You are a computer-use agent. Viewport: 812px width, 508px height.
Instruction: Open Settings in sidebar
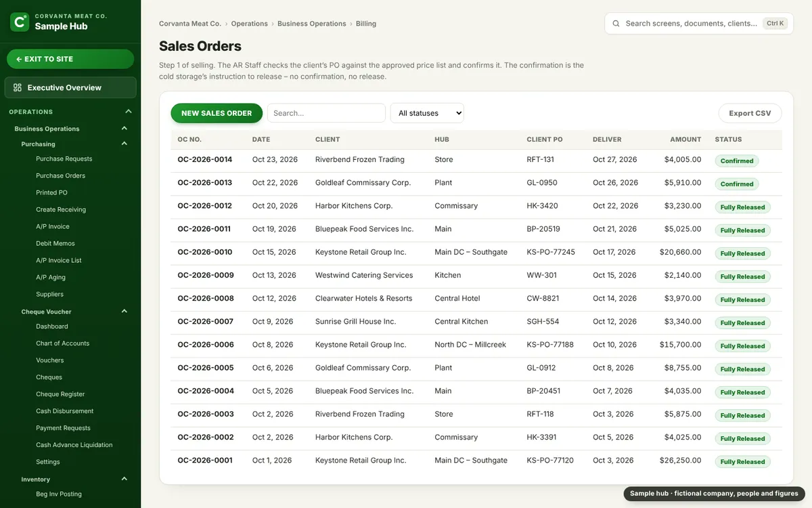coord(48,462)
